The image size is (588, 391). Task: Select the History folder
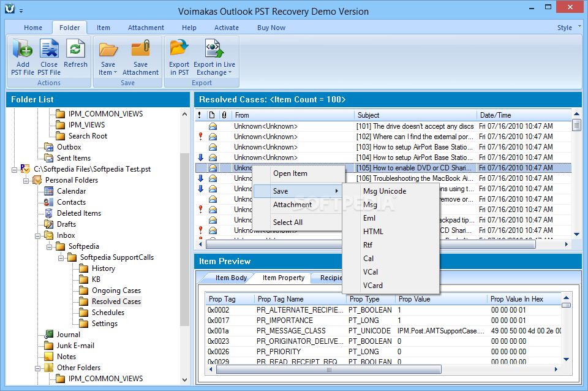coord(103,268)
